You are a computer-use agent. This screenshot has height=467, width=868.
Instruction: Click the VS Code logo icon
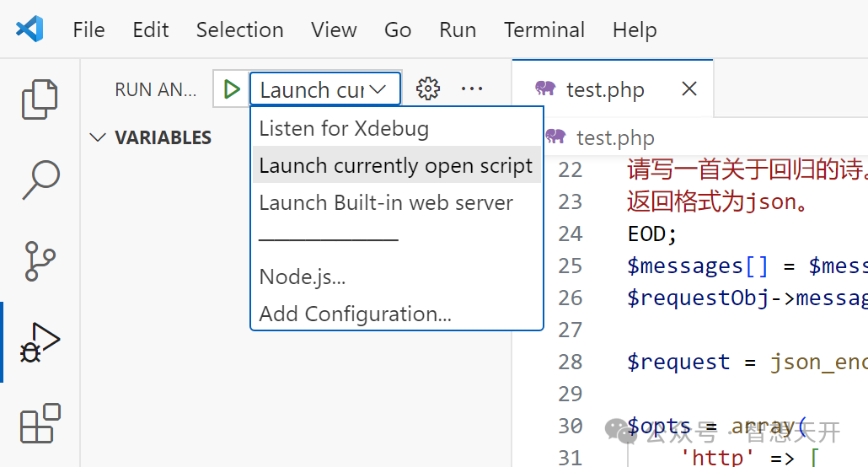[x=29, y=30]
